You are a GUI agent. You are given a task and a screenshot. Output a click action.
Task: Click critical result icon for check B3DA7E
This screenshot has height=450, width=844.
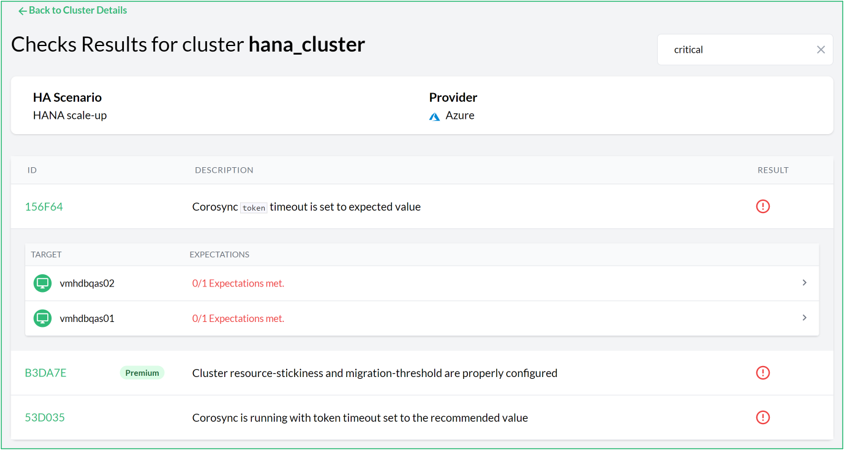click(x=763, y=373)
